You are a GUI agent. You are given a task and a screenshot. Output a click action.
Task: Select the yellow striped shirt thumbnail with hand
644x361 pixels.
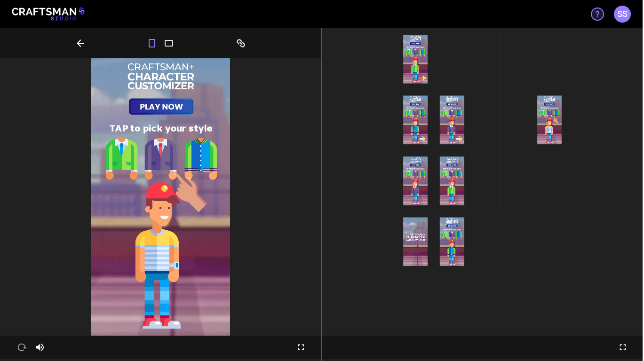[x=549, y=120]
